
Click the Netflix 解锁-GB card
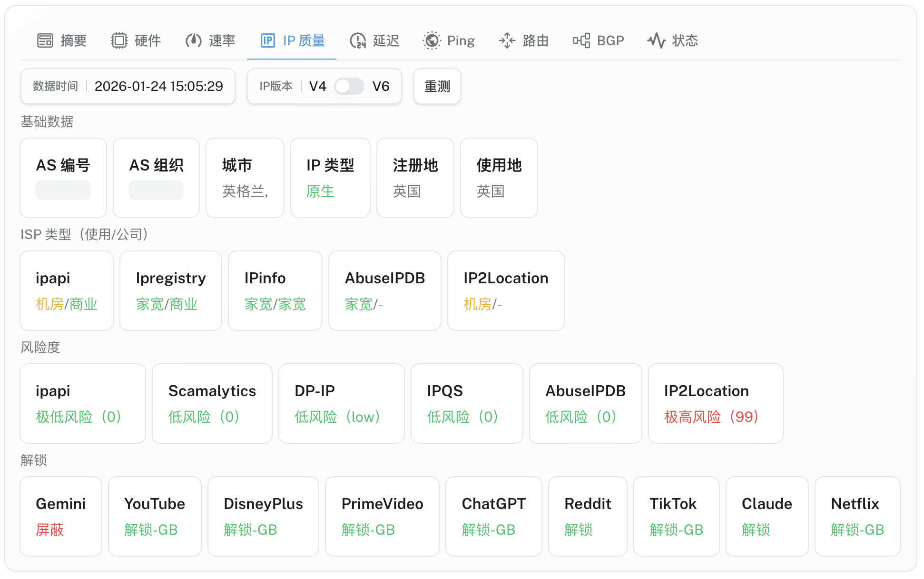click(x=857, y=517)
